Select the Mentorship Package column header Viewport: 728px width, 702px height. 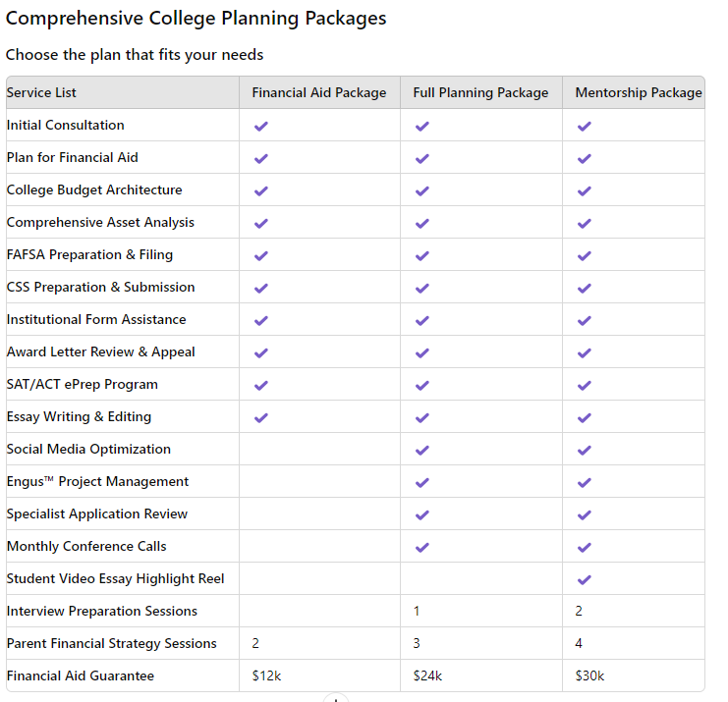[x=638, y=93]
